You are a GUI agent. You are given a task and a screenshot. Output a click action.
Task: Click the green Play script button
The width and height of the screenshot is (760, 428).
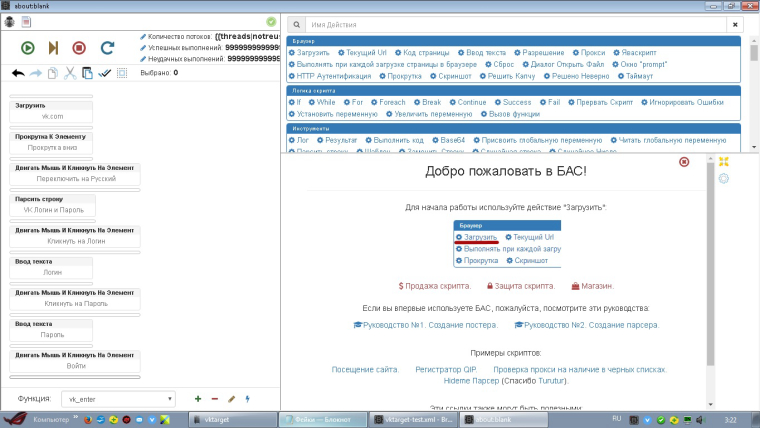click(x=27, y=47)
